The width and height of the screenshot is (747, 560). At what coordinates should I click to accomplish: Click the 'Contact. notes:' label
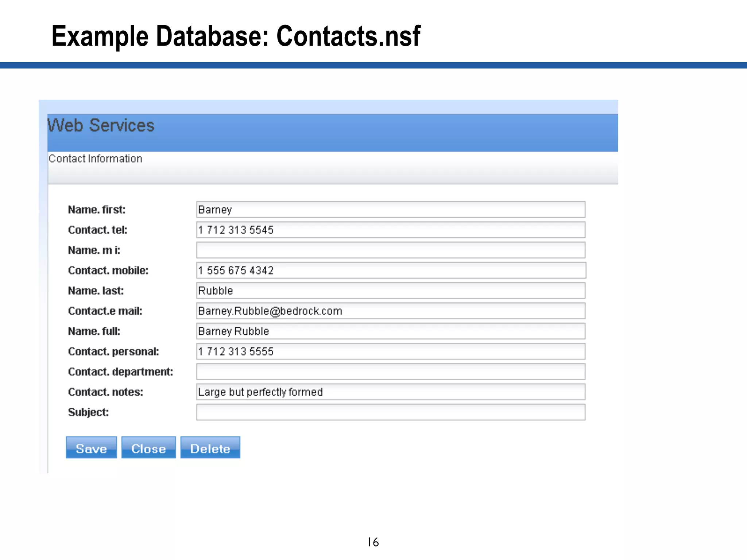[x=106, y=392]
